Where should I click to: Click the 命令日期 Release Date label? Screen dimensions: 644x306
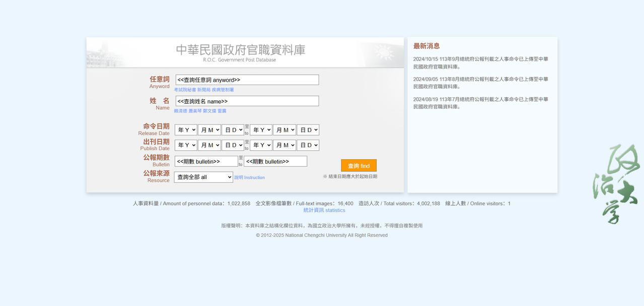tap(154, 130)
